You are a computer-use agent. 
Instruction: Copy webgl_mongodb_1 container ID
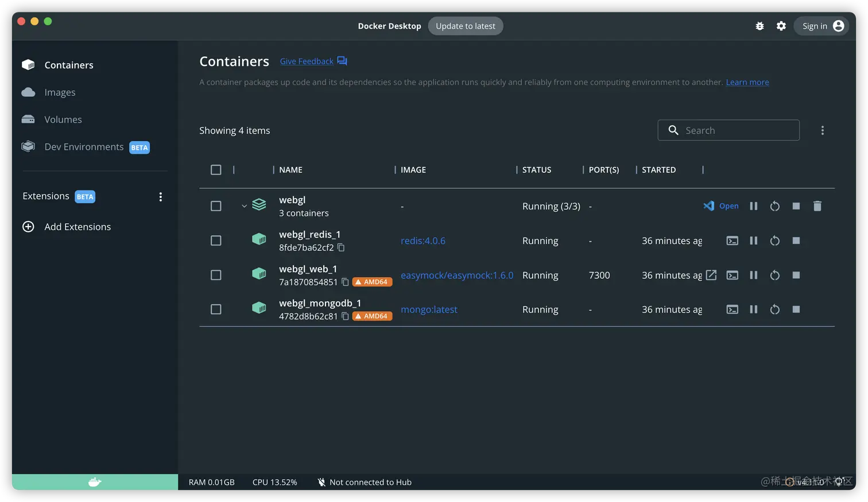point(345,316)
